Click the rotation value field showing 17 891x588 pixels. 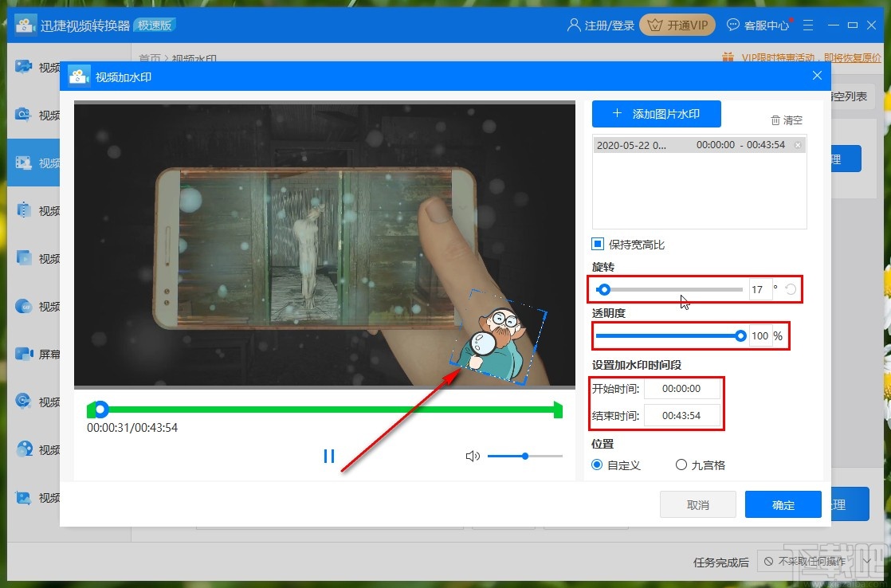[x=760, y=290]
